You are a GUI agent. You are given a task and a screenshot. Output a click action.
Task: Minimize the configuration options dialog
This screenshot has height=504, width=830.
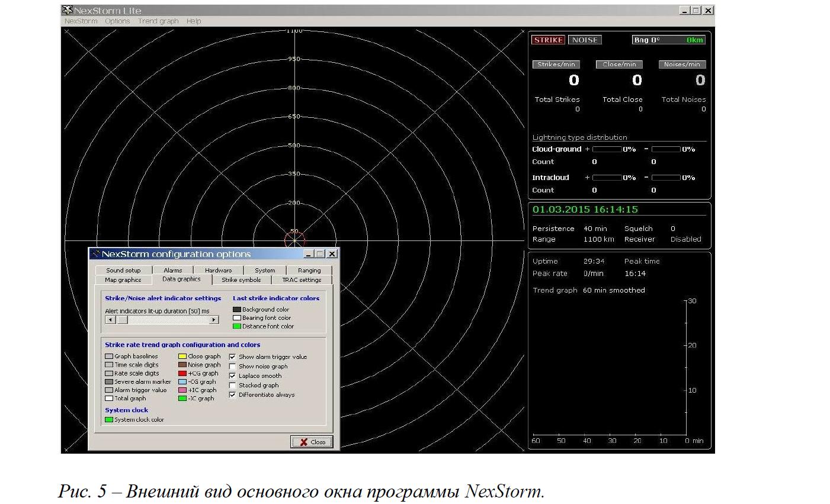[x=309, y=254]
